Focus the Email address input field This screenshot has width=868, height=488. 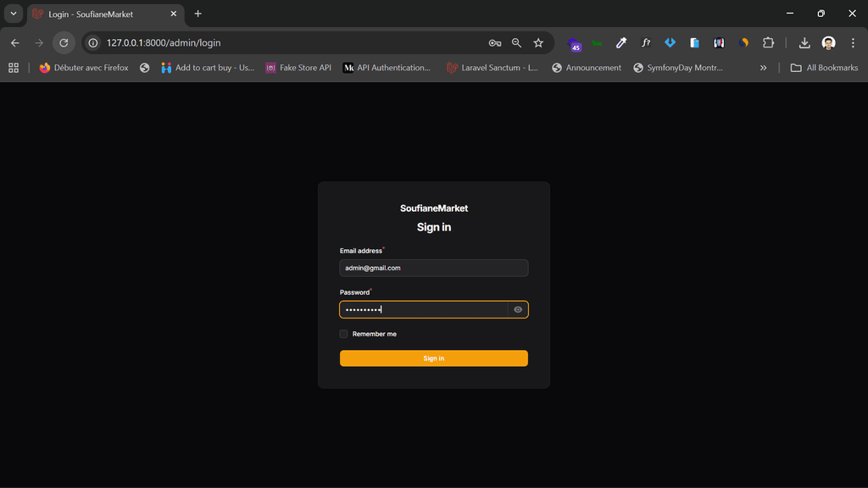click(433, 268)
